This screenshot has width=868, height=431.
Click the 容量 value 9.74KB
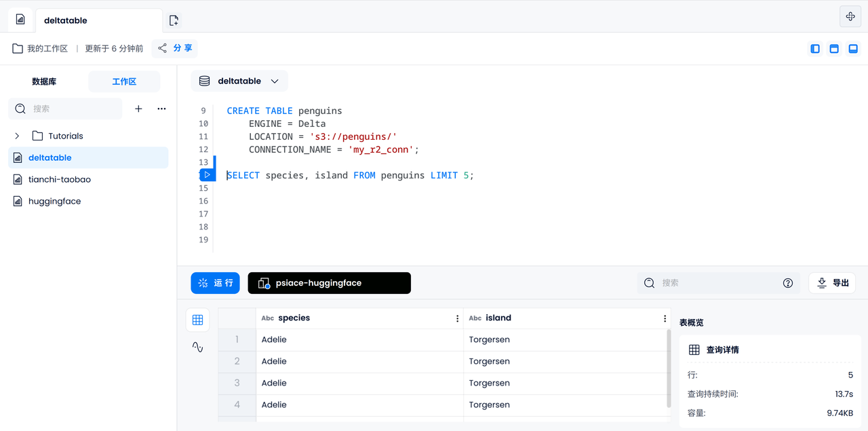click(840, 413)
